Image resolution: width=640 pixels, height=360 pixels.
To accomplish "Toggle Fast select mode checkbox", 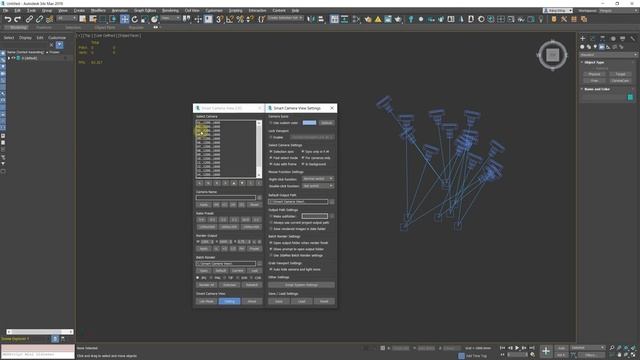I will coord(271,158).
